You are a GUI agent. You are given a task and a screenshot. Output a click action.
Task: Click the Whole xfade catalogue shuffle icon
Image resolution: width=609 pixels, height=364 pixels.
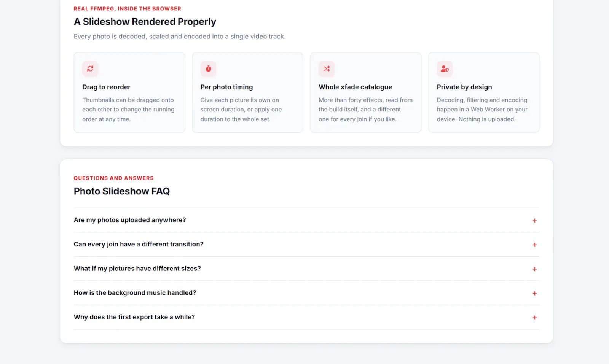(x=327, y=69)
